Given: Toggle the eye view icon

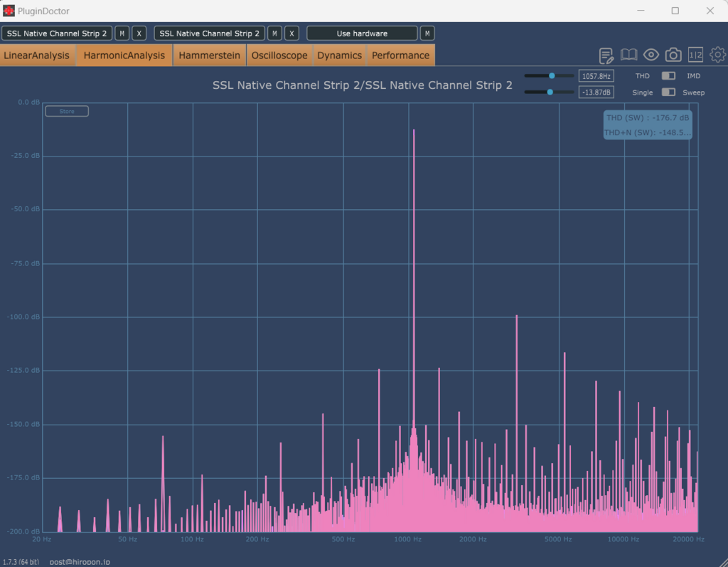Looking at the screenshot, I should pos(651,55).
